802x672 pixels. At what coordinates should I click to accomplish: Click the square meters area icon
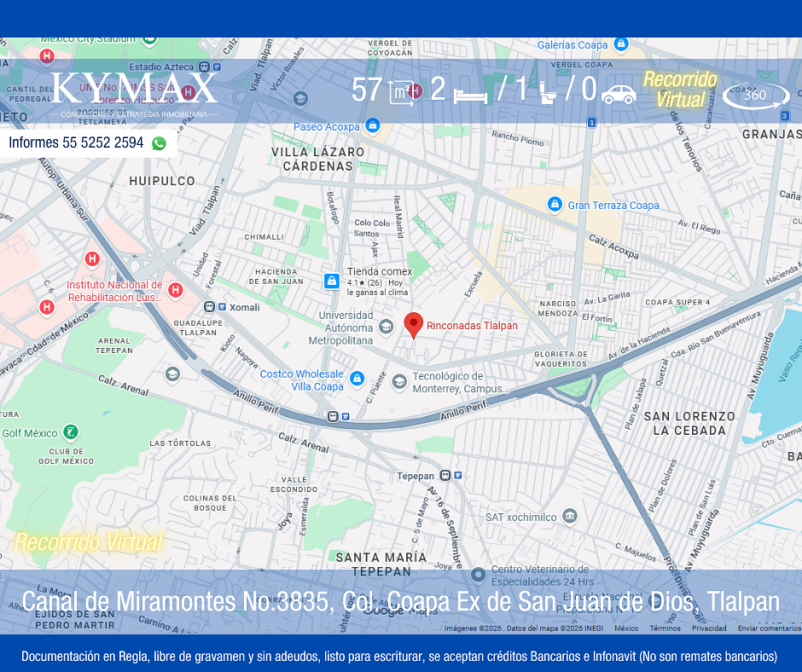401,93
